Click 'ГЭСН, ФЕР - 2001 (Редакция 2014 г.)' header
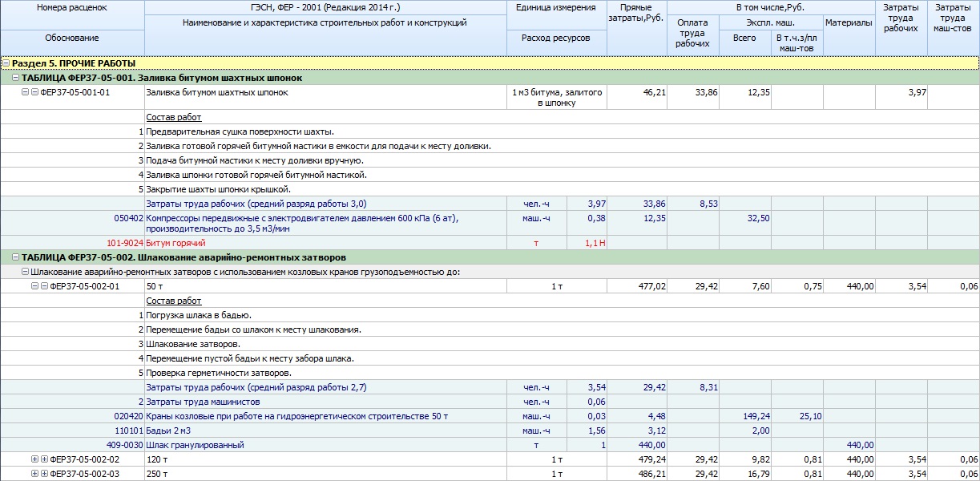 coord(325,7)
